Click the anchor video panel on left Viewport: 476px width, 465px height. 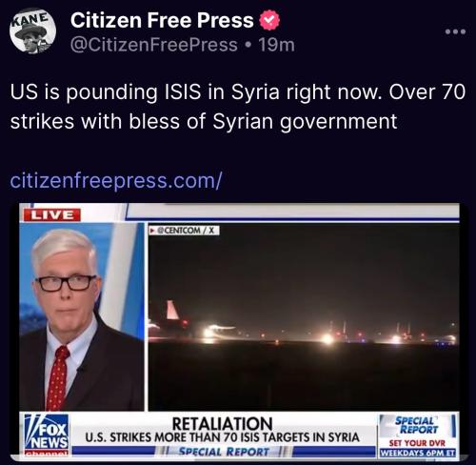(82, 316)
